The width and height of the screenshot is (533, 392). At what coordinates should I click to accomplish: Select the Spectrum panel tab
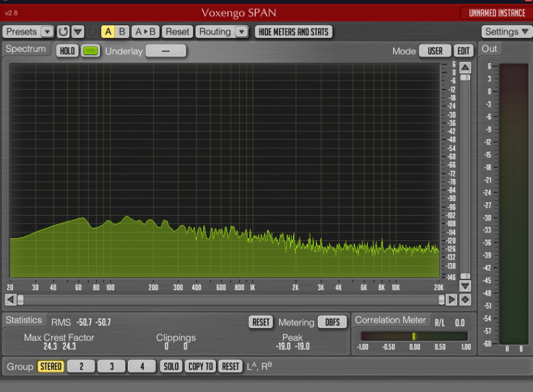click(26, 49)
